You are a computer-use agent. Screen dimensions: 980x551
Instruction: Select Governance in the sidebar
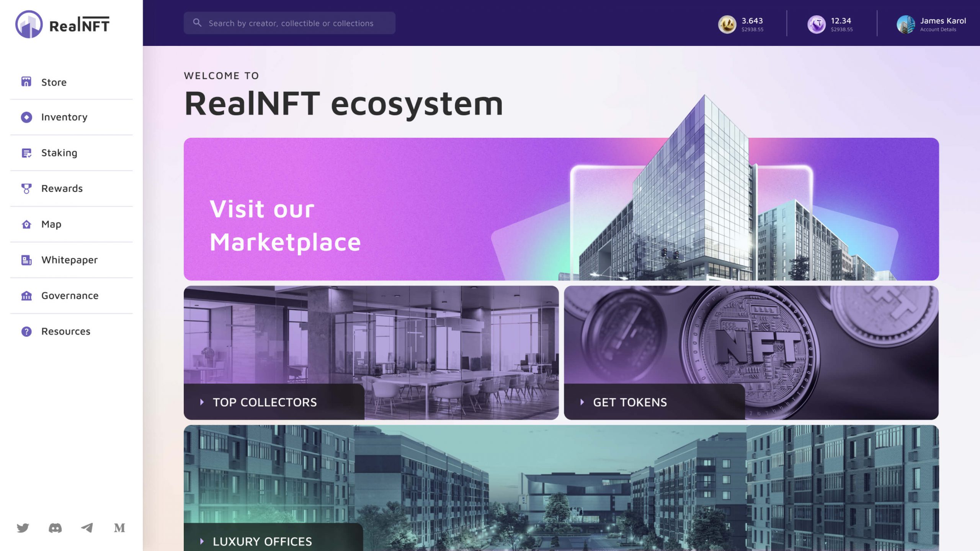click(70, 295)
